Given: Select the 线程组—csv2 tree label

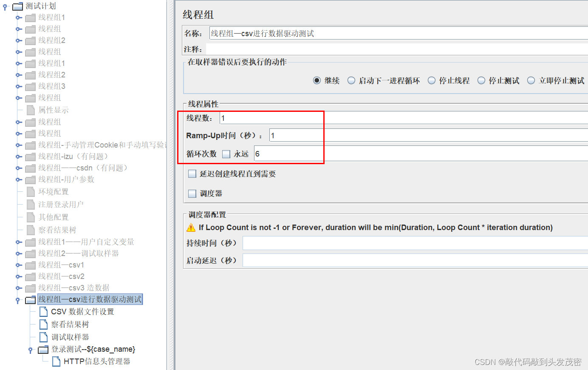Looking at the screenshot, I should (61, 276).
